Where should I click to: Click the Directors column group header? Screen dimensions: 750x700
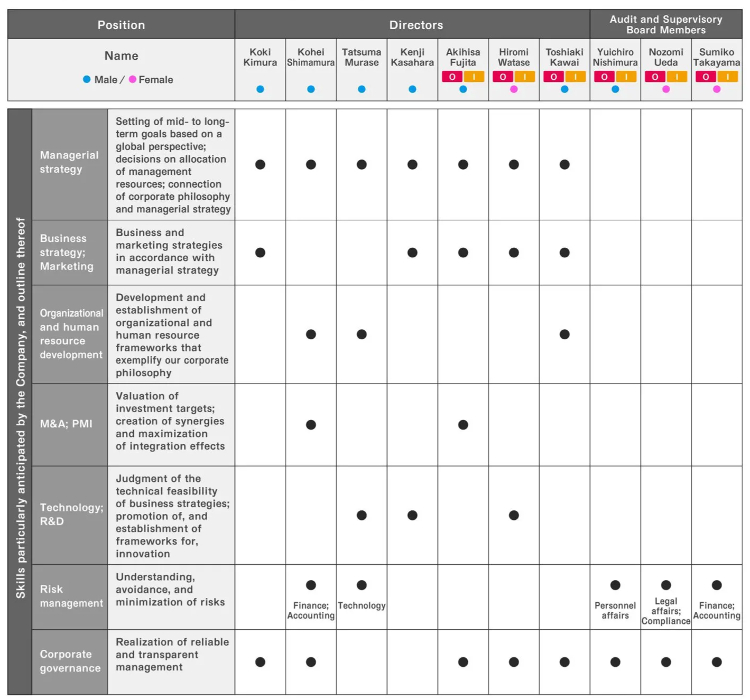[416, 25]
